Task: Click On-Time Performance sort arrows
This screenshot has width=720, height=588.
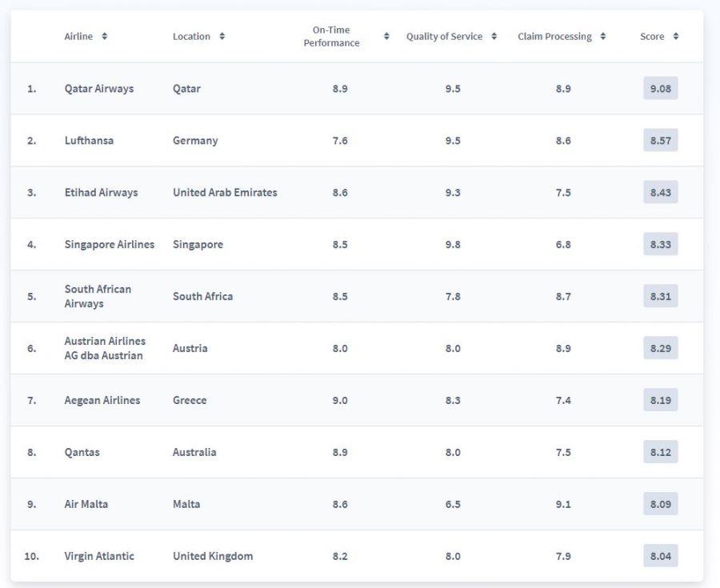Action: [x=386, y=36]
